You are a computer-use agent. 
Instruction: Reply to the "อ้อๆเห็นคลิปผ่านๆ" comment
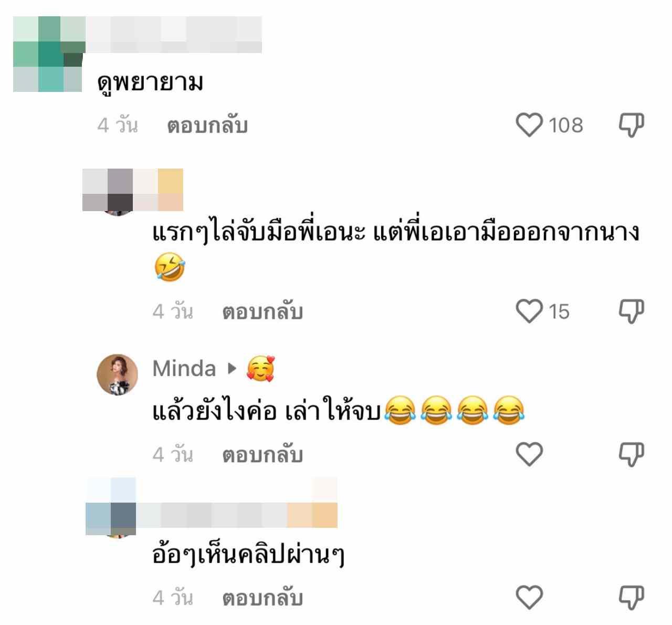click(x=262, y=598)
